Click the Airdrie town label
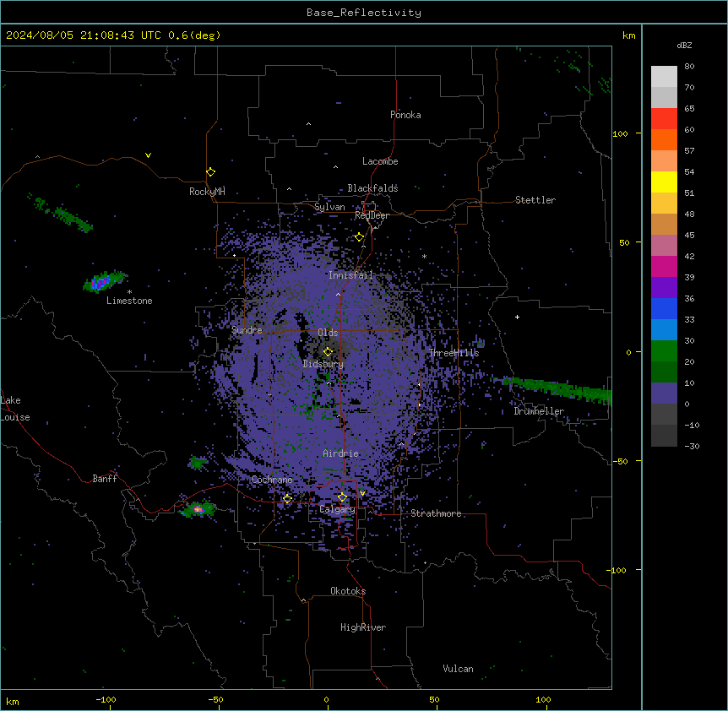This screenshot has width=728, height=711. [x=341, y=453]
